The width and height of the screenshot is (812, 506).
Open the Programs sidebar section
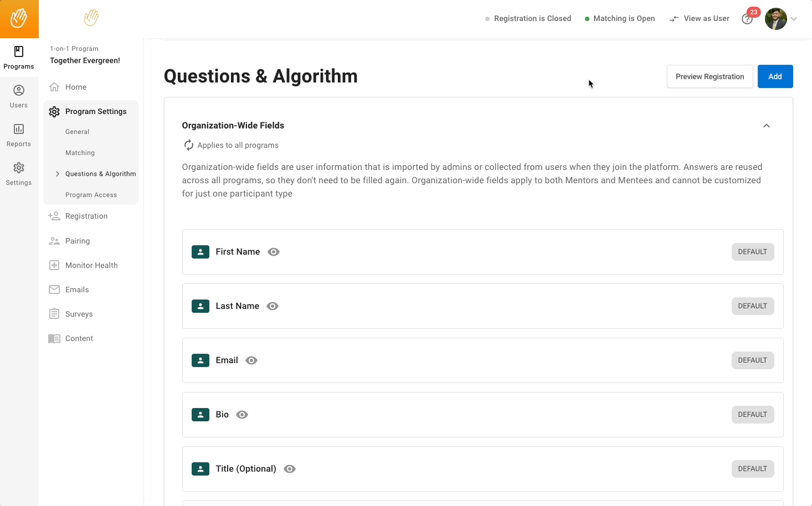[x=19, y=58]
